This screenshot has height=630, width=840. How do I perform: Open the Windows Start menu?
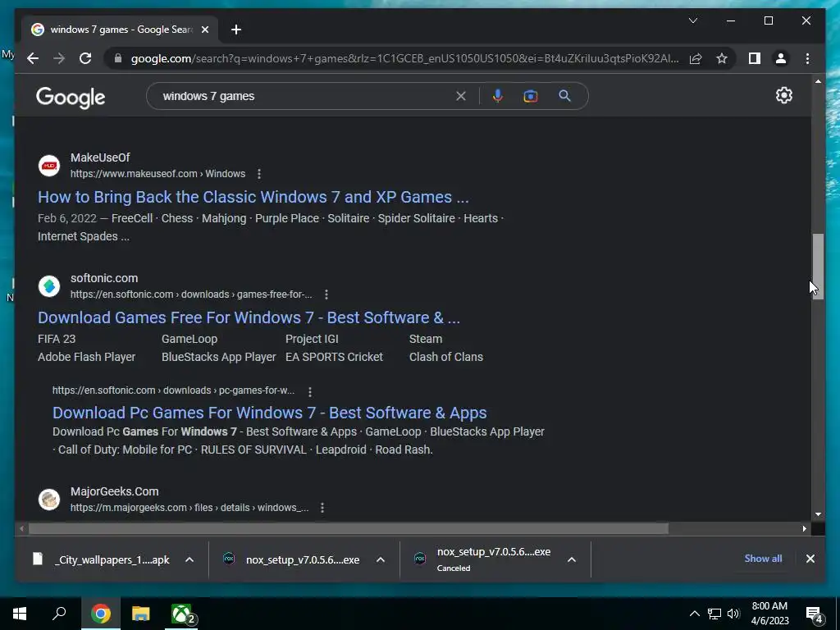20,614
